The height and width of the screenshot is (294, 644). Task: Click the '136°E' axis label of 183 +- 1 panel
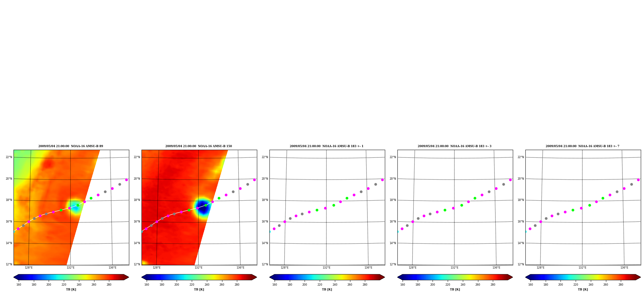coord(368,268)
